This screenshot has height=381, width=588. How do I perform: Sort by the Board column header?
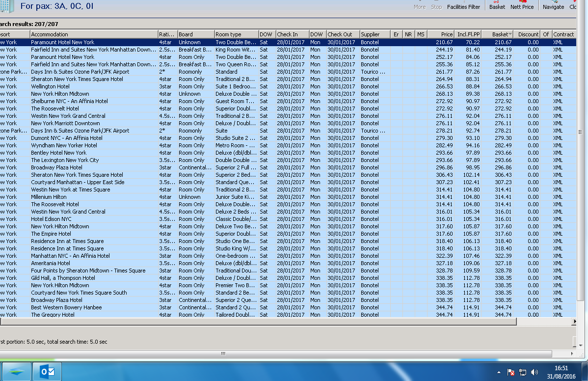point(195,34)
